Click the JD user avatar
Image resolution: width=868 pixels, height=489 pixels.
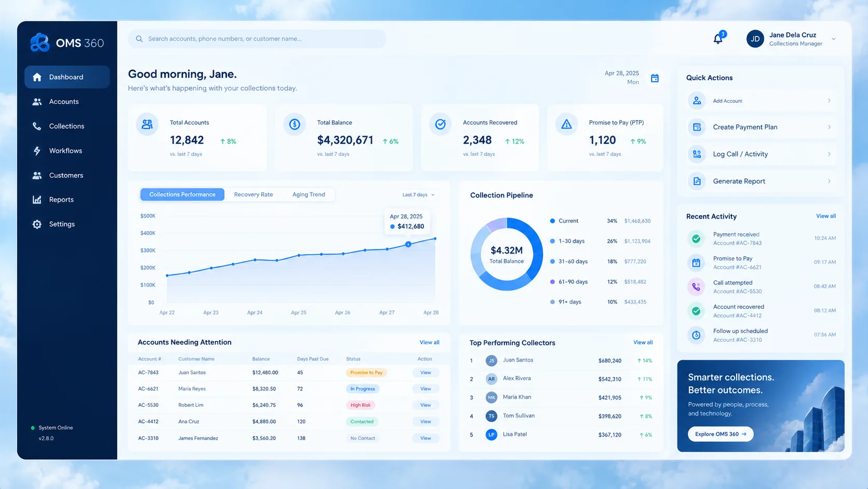755,39
